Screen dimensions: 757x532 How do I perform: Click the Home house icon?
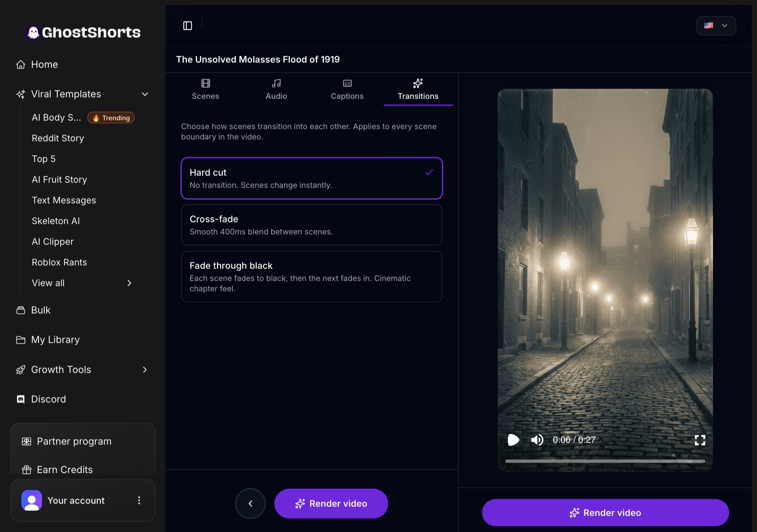pos(21,65)
